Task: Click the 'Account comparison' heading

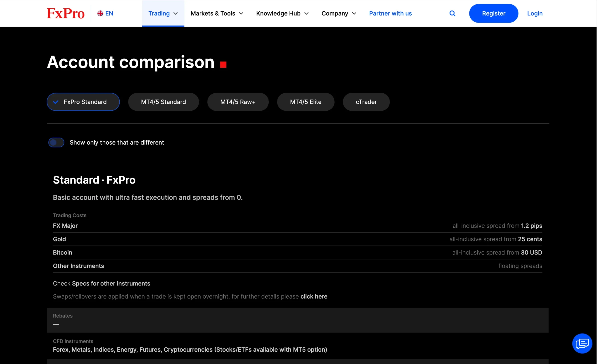Action: coord(131,62)
